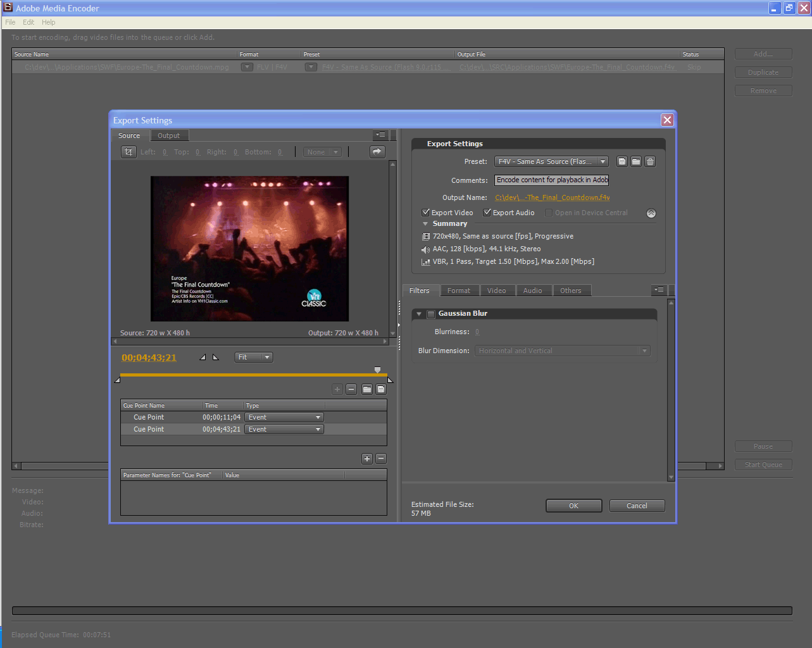Open the Preset dropdown
The width and height of the screenshot is (812, 648).
(x=551, y=161)
